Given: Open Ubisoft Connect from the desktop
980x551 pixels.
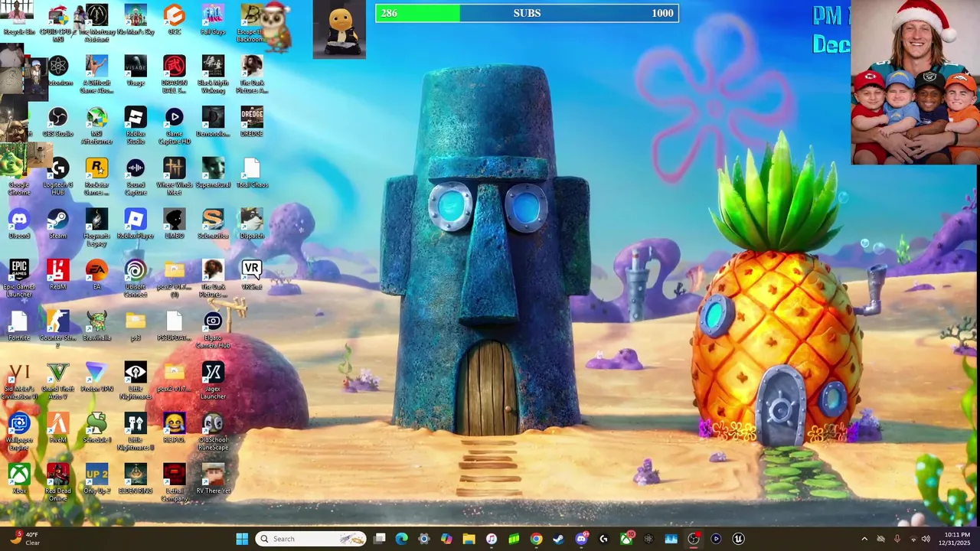Looking at the screenshot, I should (x=136, y=279).
